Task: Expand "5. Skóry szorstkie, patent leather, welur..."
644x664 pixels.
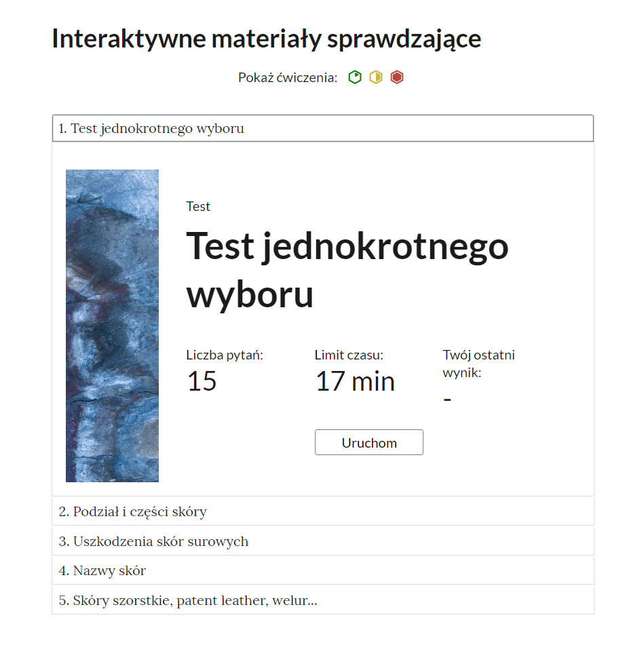Action: click(323, 600)
